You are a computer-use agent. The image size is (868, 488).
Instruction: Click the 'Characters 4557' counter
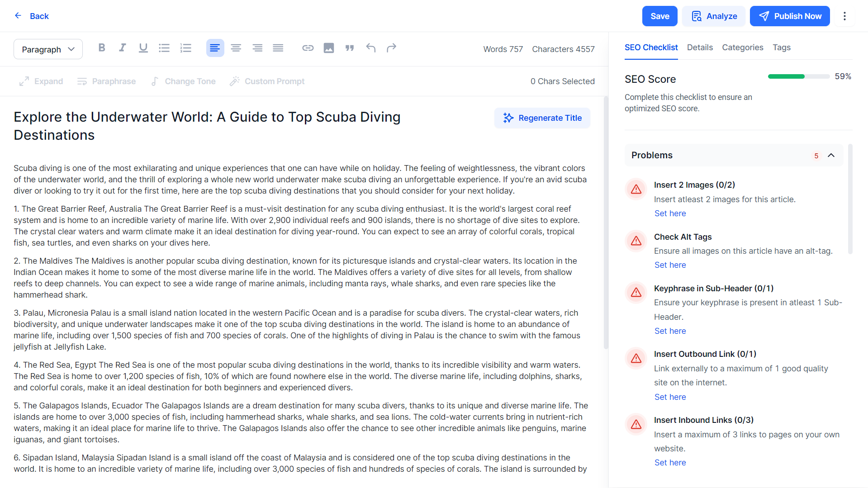coord(563,49)
